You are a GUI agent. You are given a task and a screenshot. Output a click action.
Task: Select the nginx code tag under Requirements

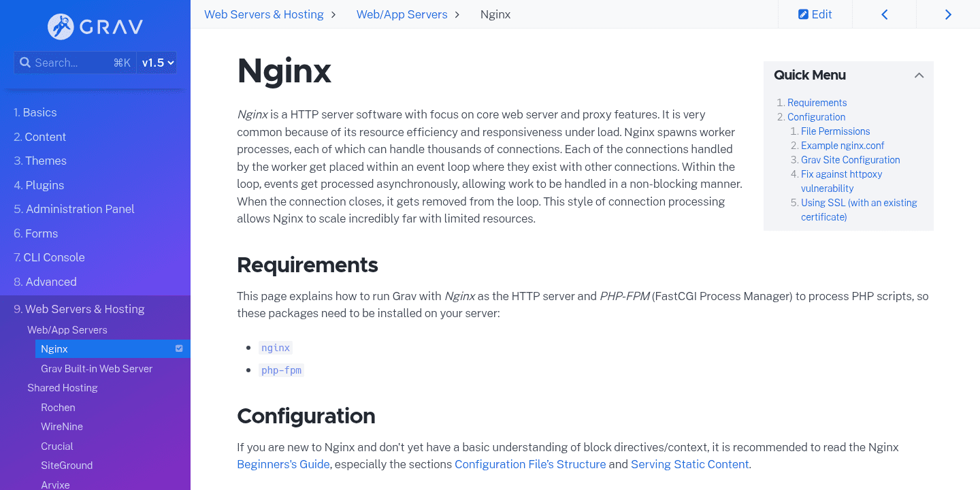[276, 347]
